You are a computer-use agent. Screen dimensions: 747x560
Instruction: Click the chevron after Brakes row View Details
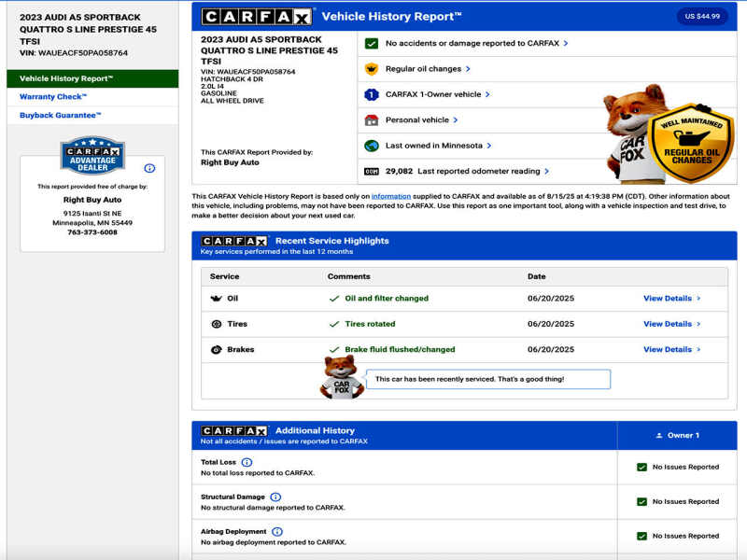(698, 349)
